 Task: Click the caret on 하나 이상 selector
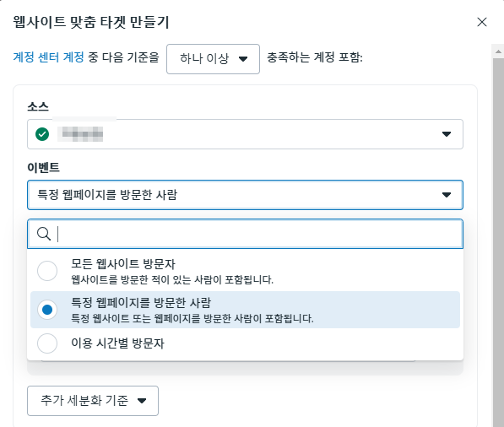tap(243, 59)
